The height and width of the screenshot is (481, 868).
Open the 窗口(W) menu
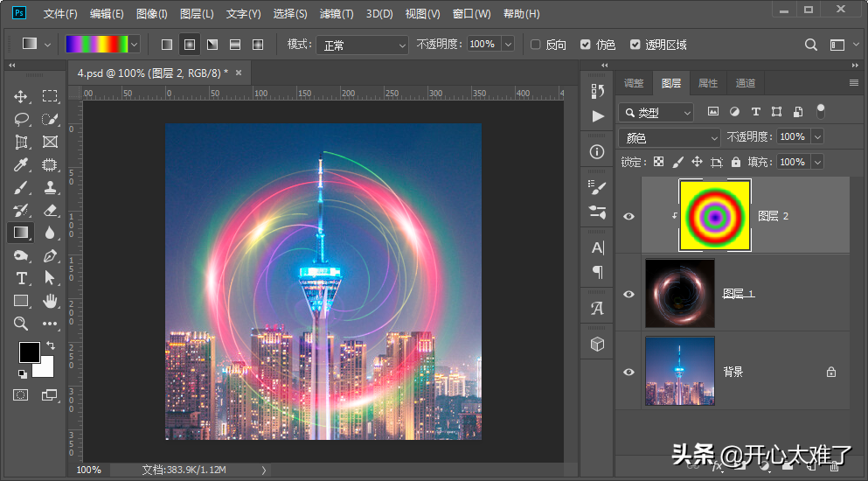click(x=471, y=14)
